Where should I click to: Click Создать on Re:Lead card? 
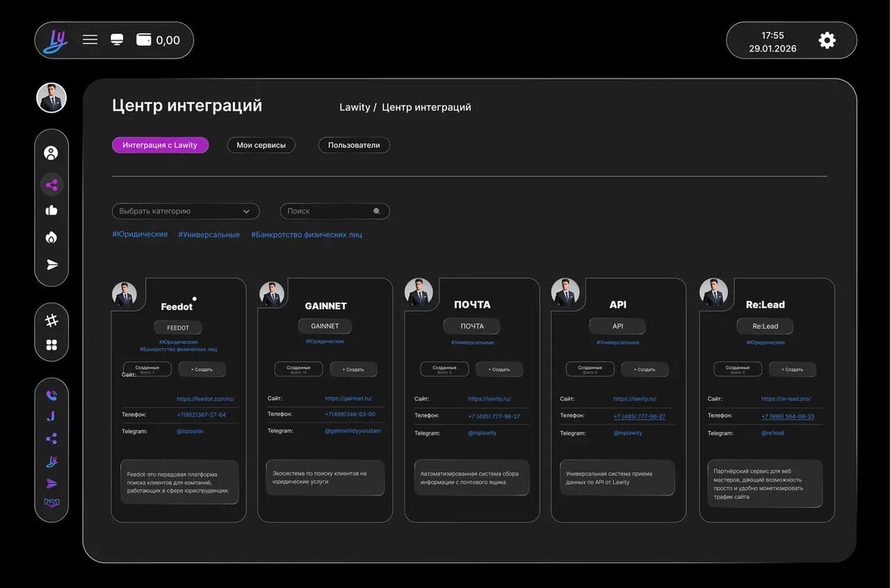point(793,369)
